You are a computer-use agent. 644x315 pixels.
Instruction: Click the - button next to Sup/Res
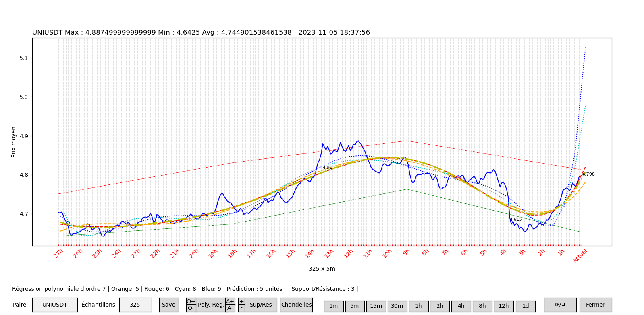point(241,308)
